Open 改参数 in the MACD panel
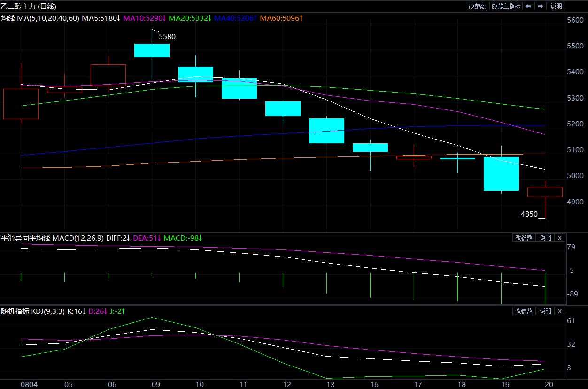This screenshot has height=389, width=588. coord(524,238)
